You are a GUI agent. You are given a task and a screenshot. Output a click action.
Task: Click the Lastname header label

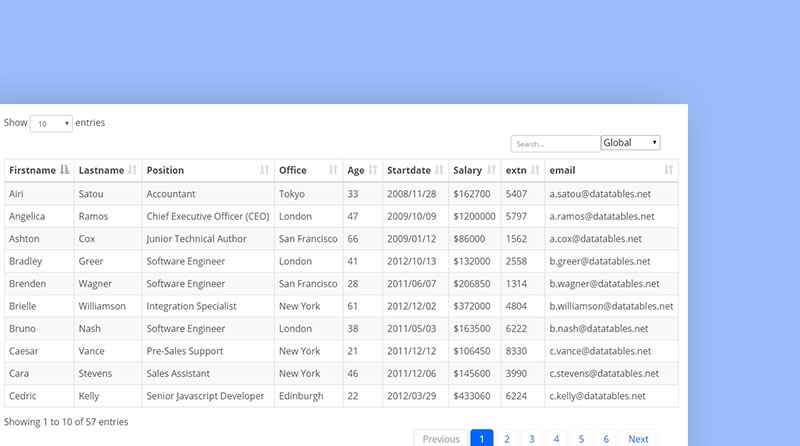(101, 170)
